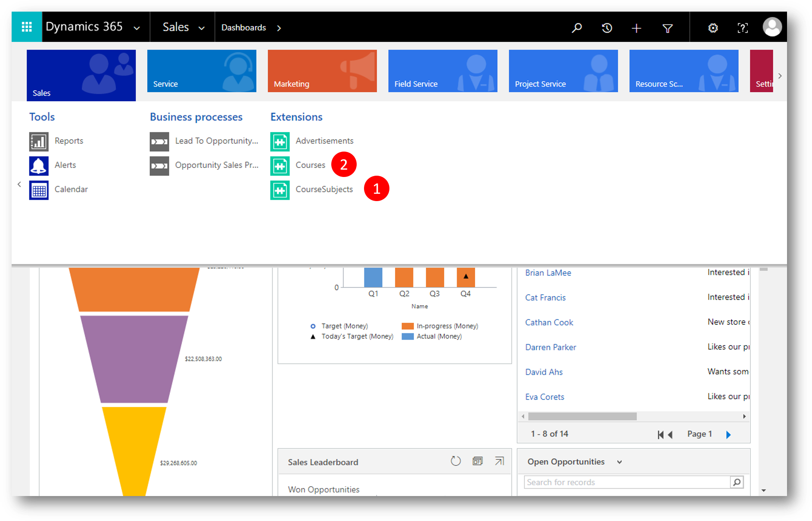Click the Alerts bell icon
This screenshot has height=521, width=812.
39,165
